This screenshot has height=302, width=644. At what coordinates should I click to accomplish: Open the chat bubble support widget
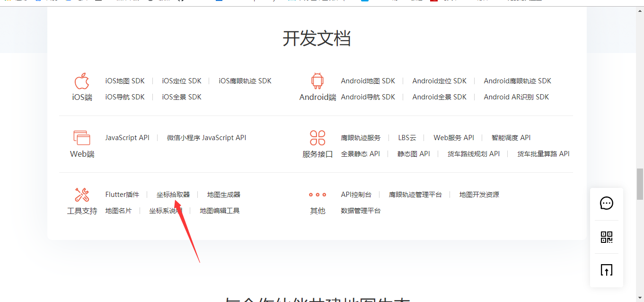607,203
